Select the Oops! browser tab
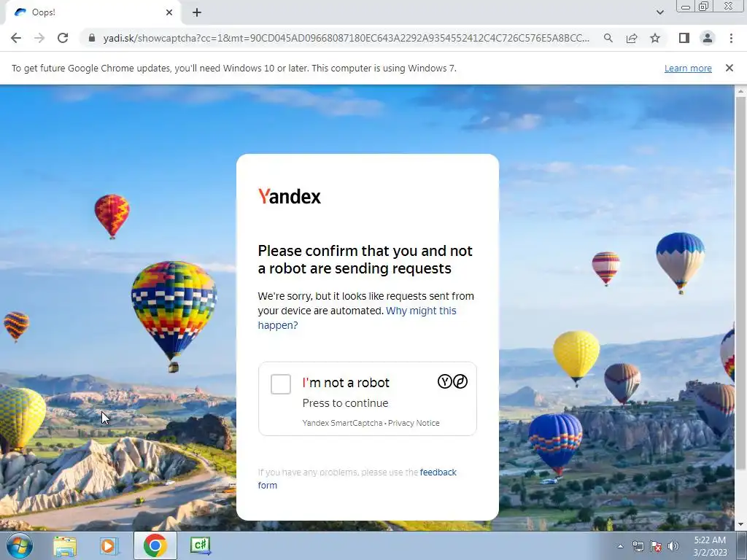 tap(93, 12)
